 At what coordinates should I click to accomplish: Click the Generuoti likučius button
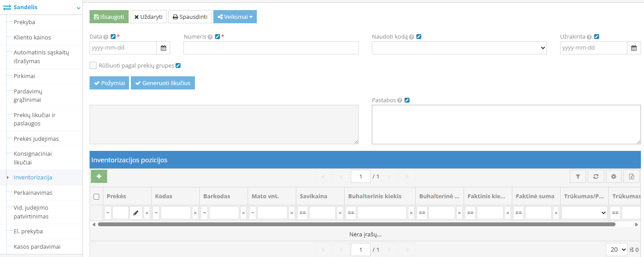pos(162,83)
